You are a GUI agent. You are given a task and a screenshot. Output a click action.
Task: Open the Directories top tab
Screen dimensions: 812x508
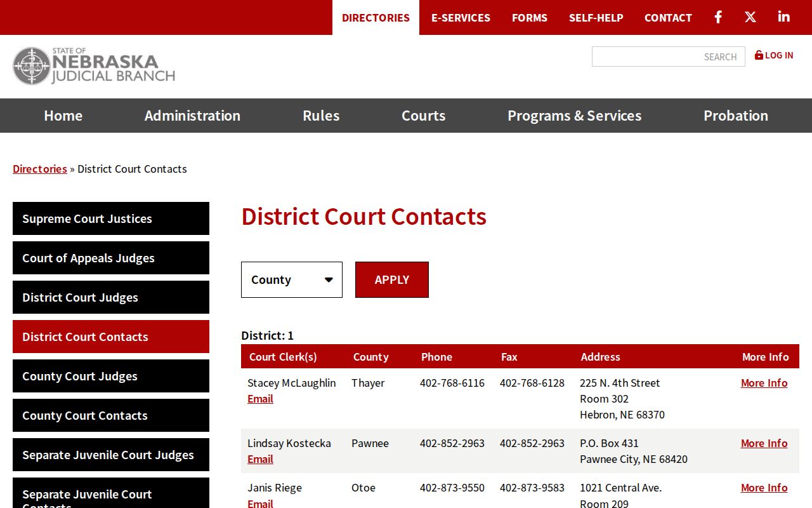tap(376, 18)
